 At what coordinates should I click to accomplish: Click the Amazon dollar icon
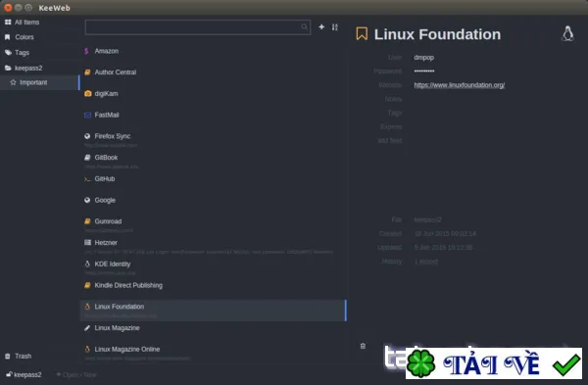[86, 51]
